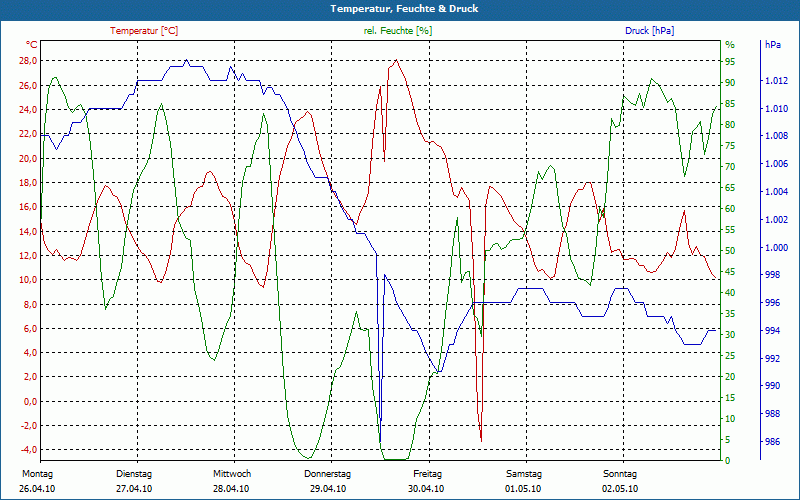Image resolution: width=800 pixels, height=500 pixels.
Task: Click temperature axis value '16,0'
Action: pos(28,207)
